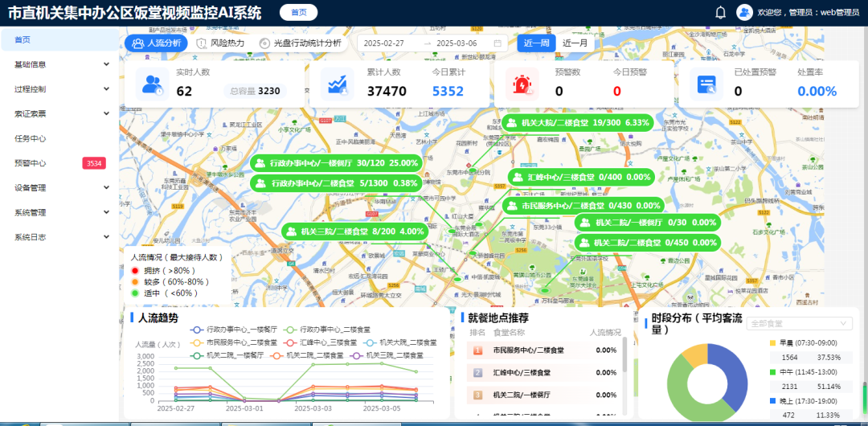Click the 就餐地点推荐 list scrollbar
This screenshot has width=868, height=426.
pyautogui.click(x=625, y=354)
